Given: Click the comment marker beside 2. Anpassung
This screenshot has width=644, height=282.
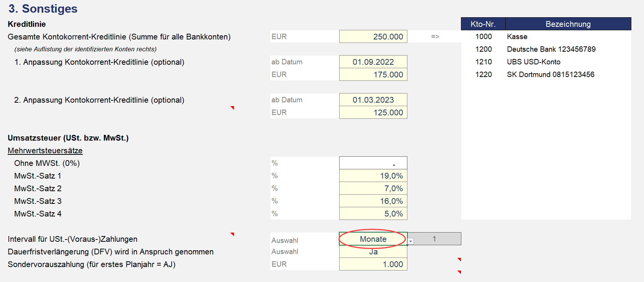Looking at the screenshot, I should [x=232, y=108].
